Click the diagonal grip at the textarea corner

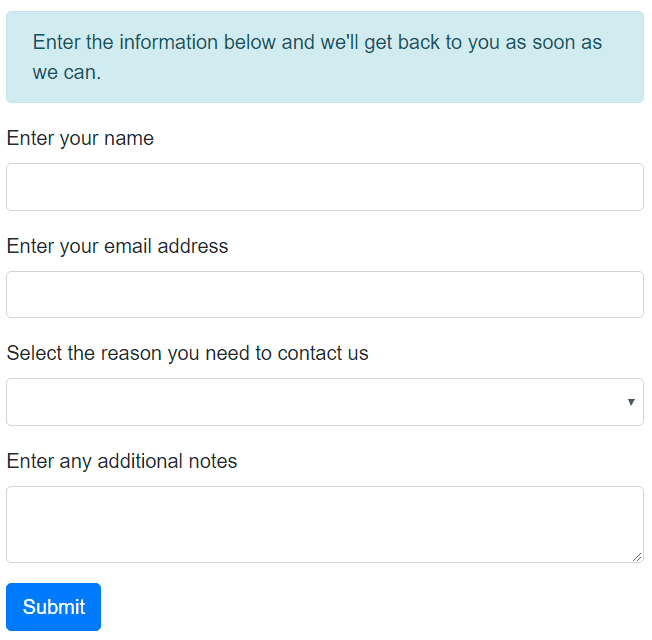coord(636,556)
